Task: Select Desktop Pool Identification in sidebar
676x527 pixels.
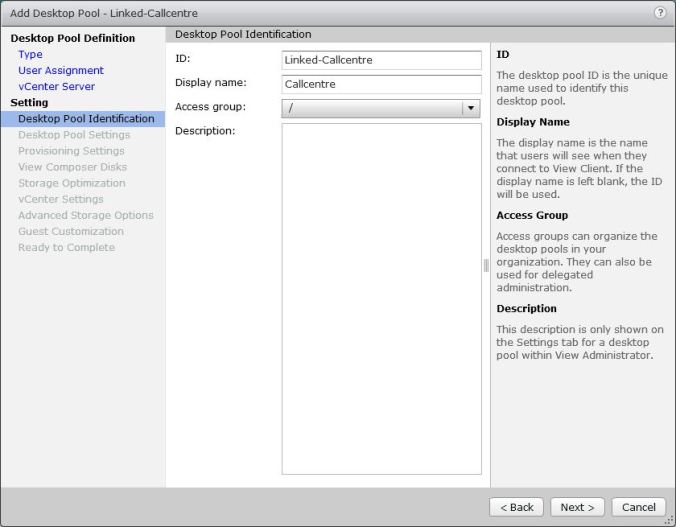Action: click(x=86, y=118)
